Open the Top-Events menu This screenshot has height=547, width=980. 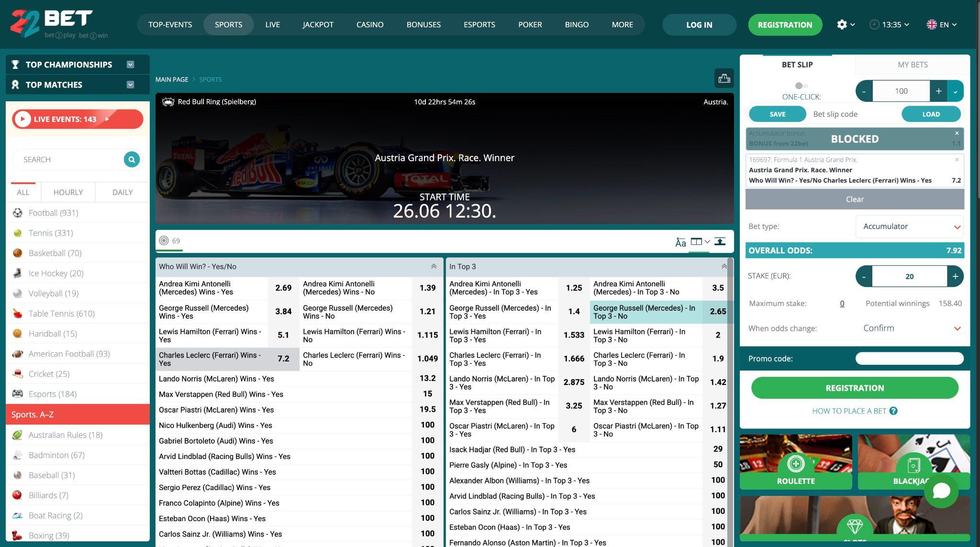[170, 24]
